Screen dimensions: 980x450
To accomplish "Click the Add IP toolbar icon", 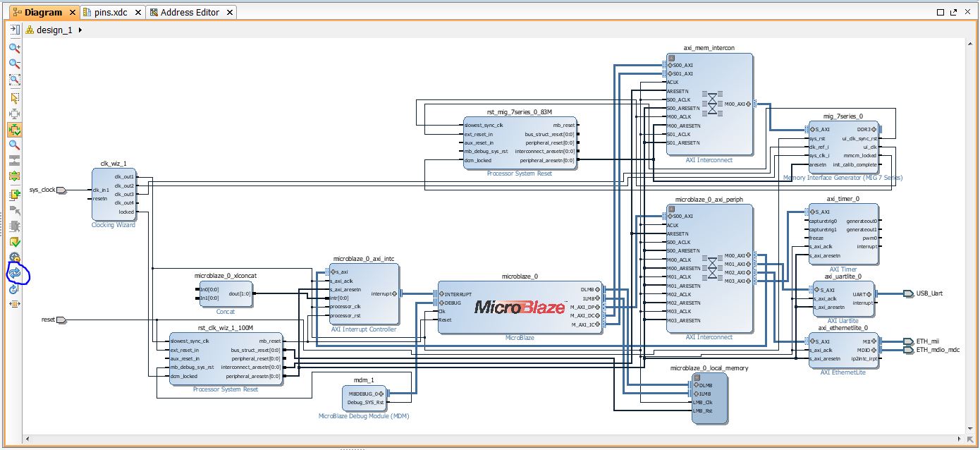I will click(x=14, y=195).
